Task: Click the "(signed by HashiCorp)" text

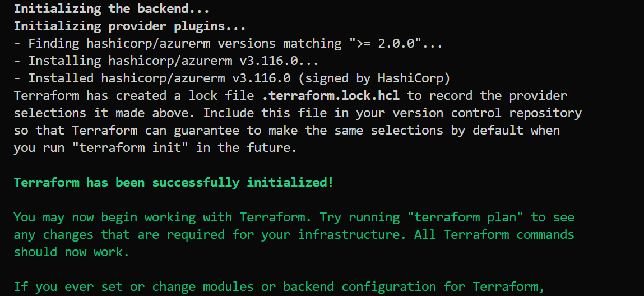Action: [374, 78]
